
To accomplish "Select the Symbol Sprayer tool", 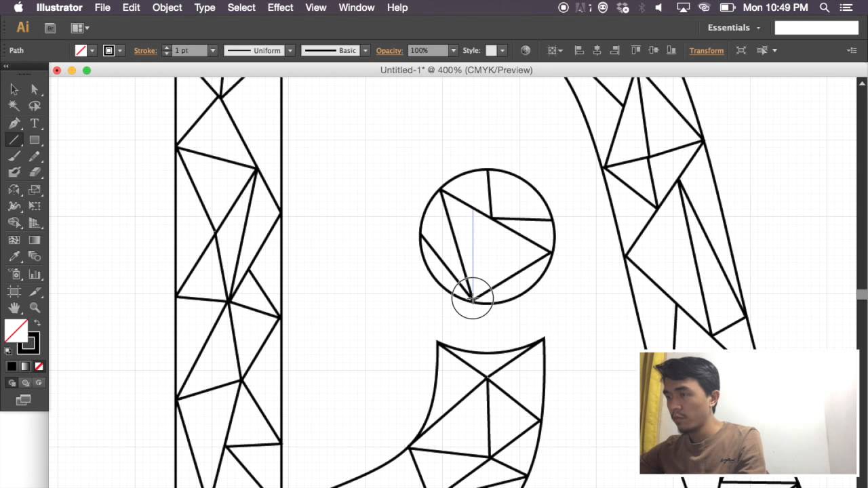I will point(14,274).
